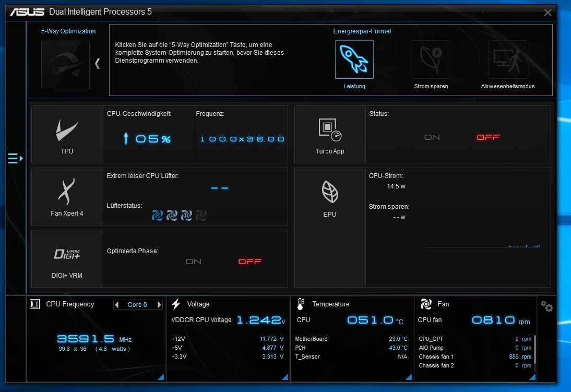Click the VDDCR CPU Voltage 1.242 reading
571x392 pixels.
click(x=261, y=320)
